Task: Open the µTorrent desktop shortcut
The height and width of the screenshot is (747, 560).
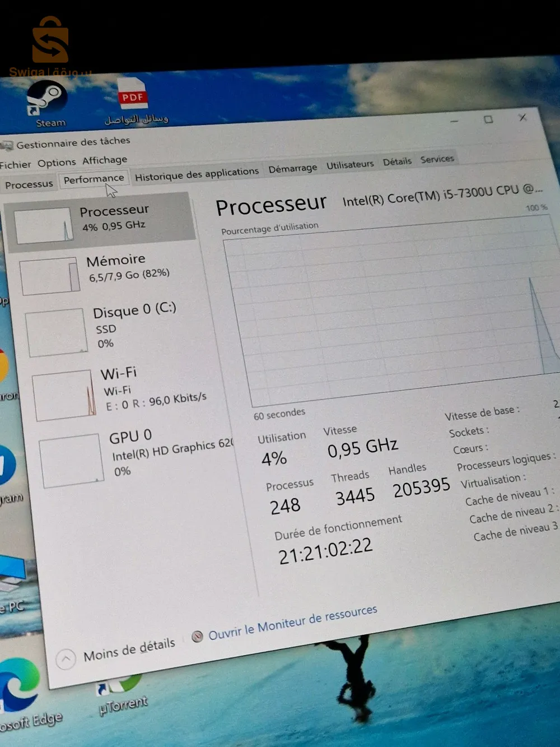Action: [124, 695]
